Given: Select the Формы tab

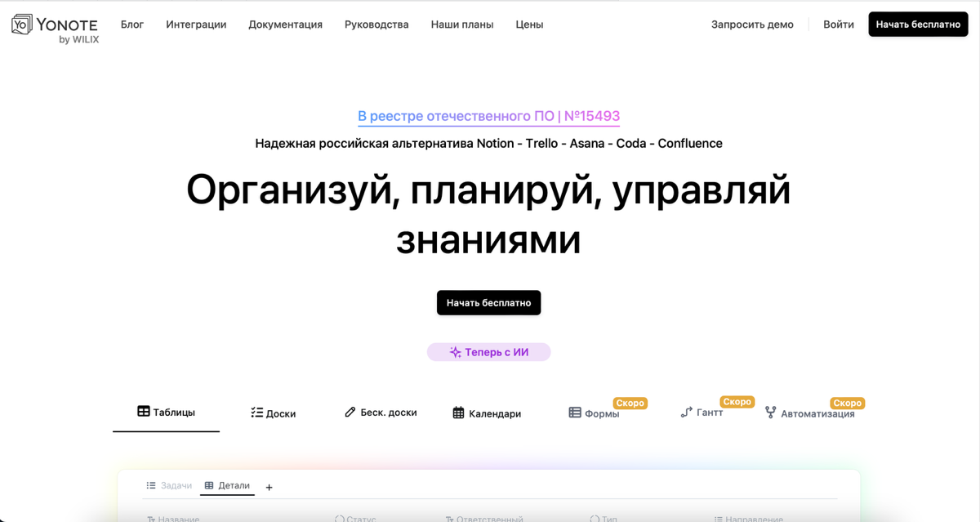Looking at the screenshot, I should click(x=595, y=413).
